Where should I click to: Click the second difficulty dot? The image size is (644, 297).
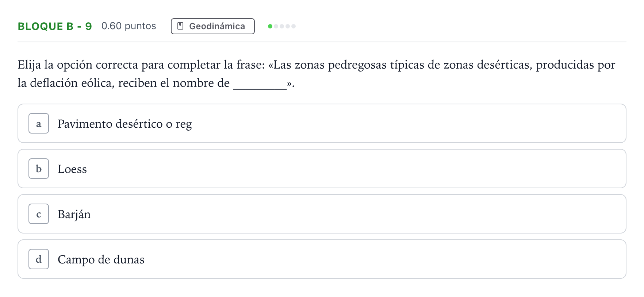(x=276, y=26)
